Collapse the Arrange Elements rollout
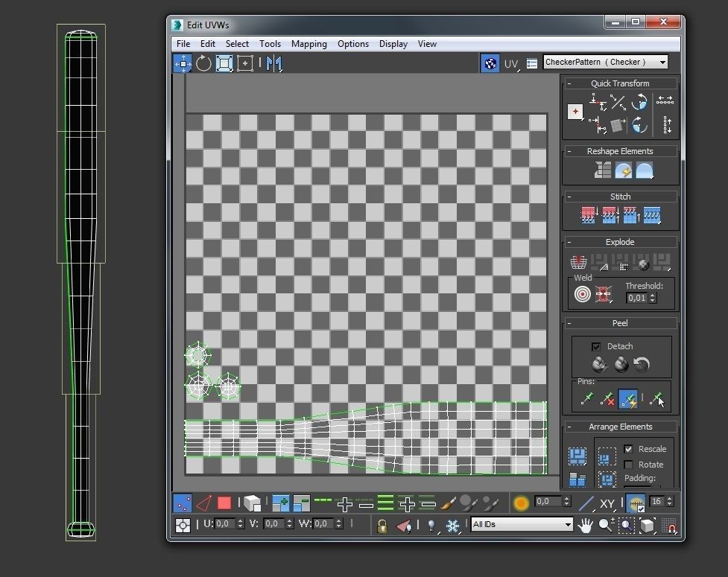Screen dimensions: 728x577 (569, 427)
